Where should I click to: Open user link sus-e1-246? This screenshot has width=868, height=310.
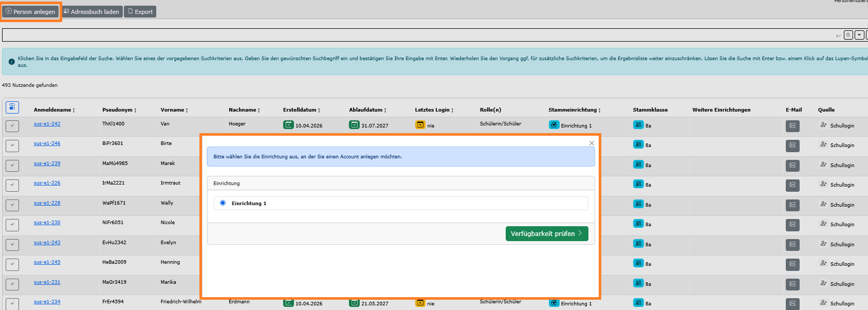[47, 143]
